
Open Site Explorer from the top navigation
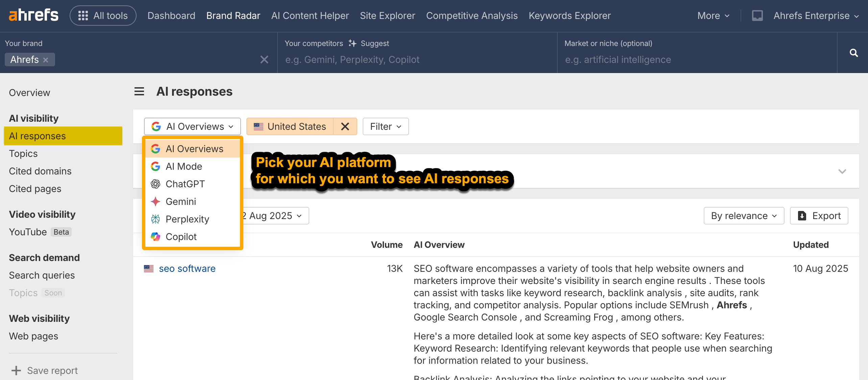click(x=387, y=16)
